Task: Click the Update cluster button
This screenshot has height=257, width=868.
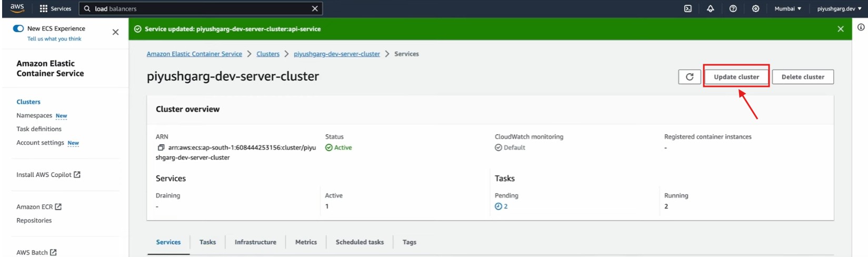Action: click(x=736, y=77)
